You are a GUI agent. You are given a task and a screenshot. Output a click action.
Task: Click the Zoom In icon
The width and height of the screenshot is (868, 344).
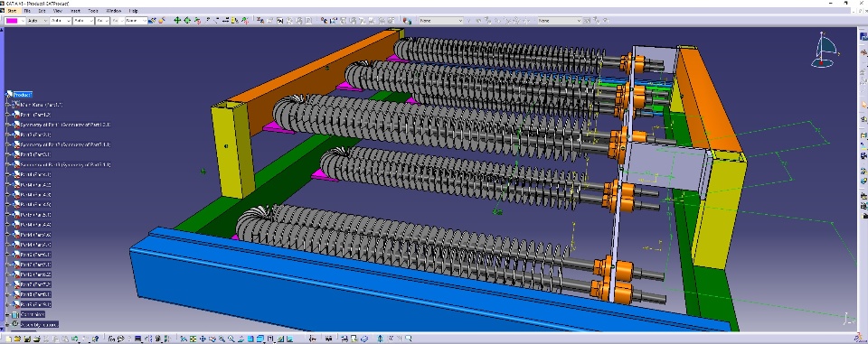[222, 339]
